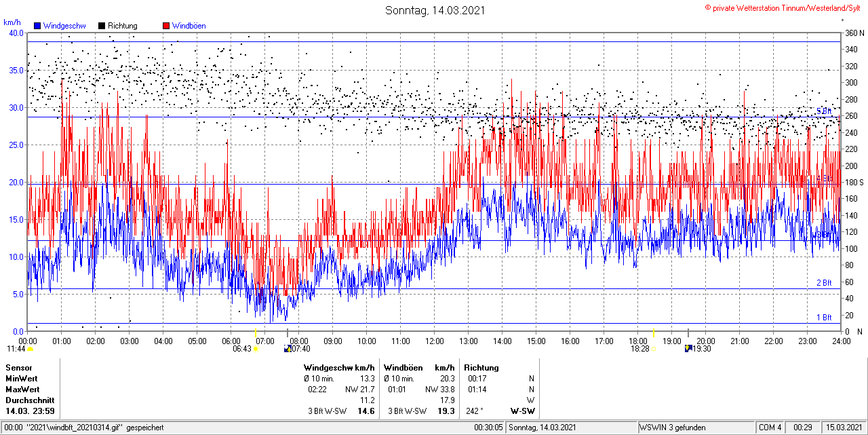Viewport: 868px width, 435px height.
Task: Click the bold 14.6 current wind speed
Action: click(x=366, y=411)
